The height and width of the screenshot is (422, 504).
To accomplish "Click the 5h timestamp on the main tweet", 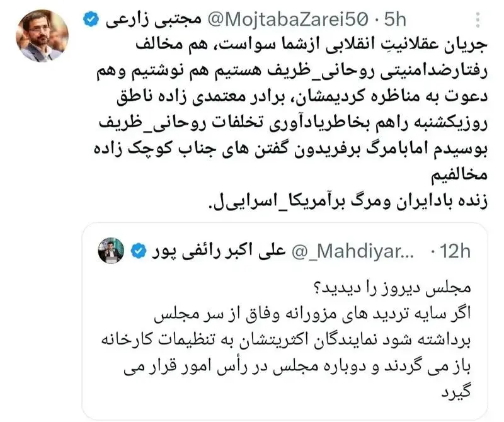I will pos(395,20).
